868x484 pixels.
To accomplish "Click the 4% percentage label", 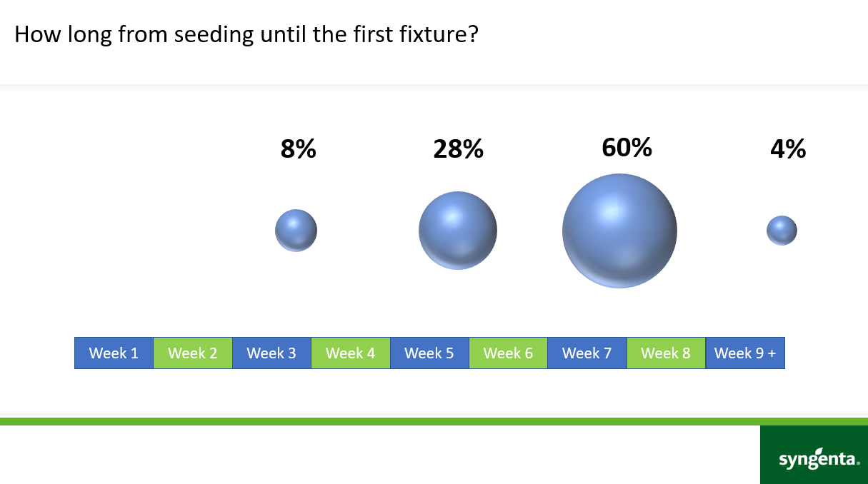I will pyautogui.click(x=788, y=149).
